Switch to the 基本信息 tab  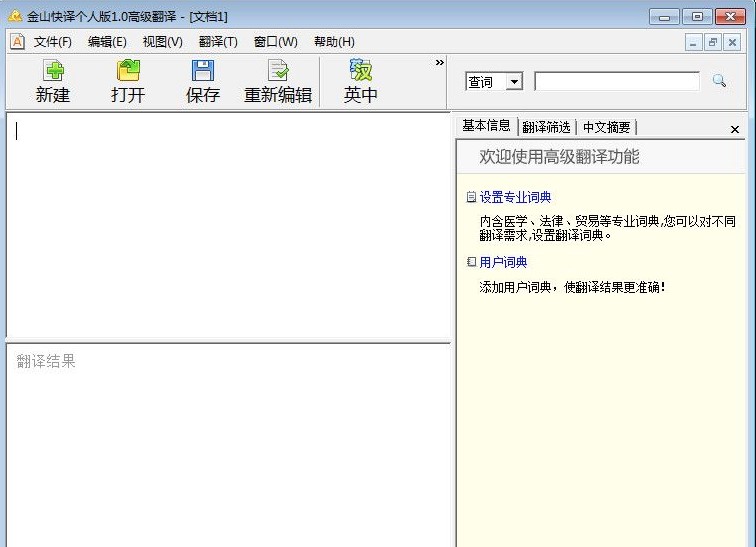(x=486, y=126)
